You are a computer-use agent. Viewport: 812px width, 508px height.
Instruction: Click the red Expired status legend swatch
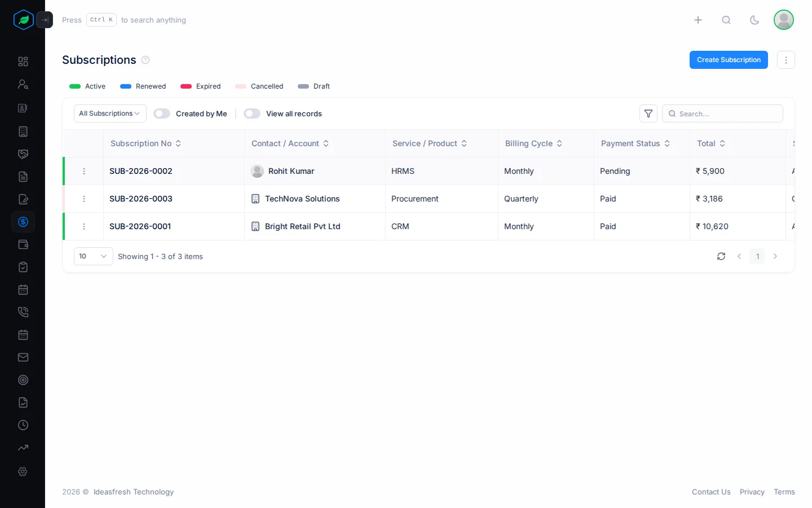coord(186,86)
